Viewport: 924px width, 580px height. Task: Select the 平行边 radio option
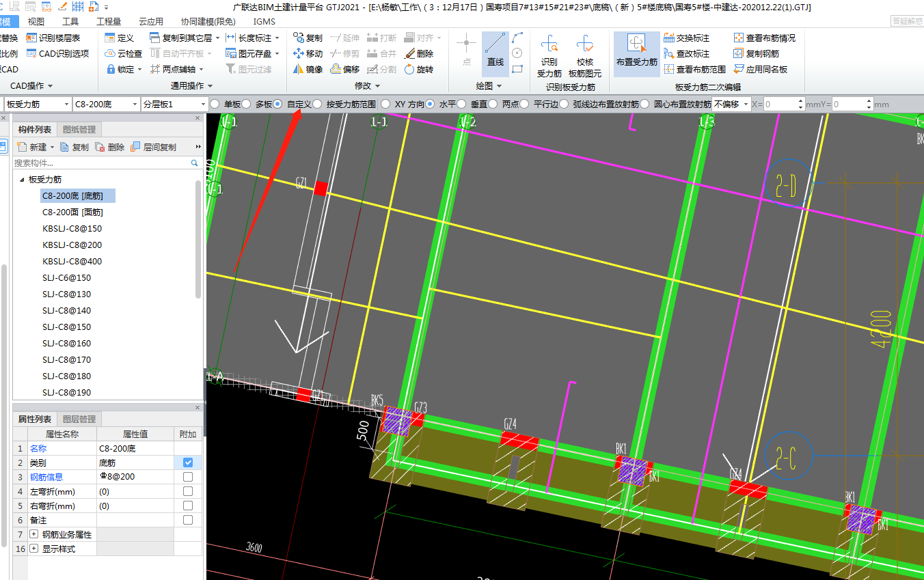click(524, 105)
